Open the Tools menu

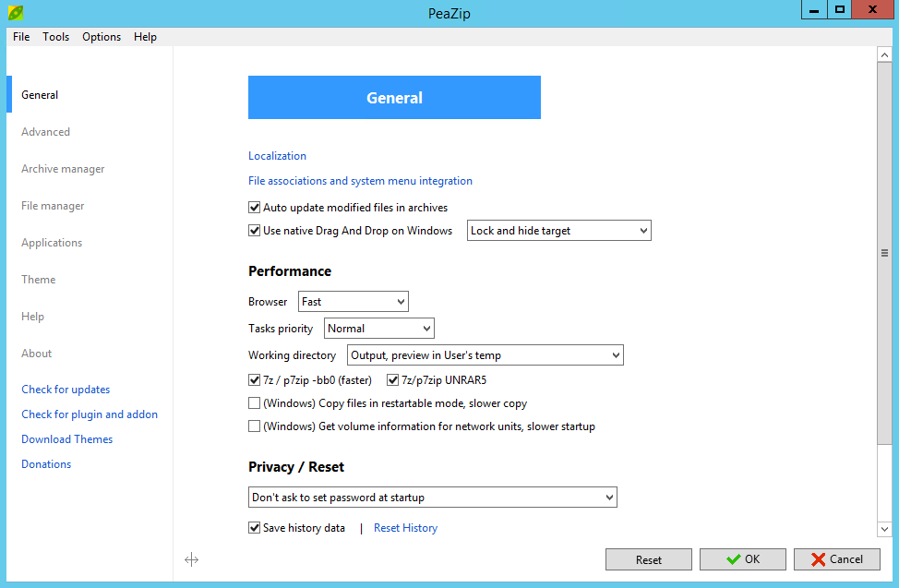pyautogui.click(x=55, y=37)
